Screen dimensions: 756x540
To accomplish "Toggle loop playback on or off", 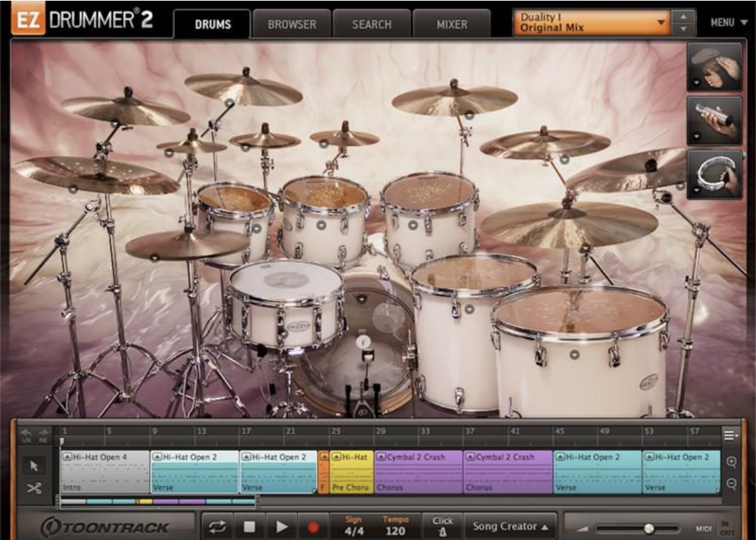I will tap(217, 527).
